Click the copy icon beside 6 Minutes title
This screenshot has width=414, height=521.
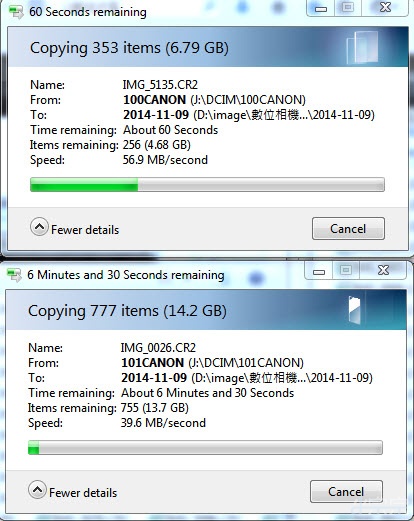14,275
